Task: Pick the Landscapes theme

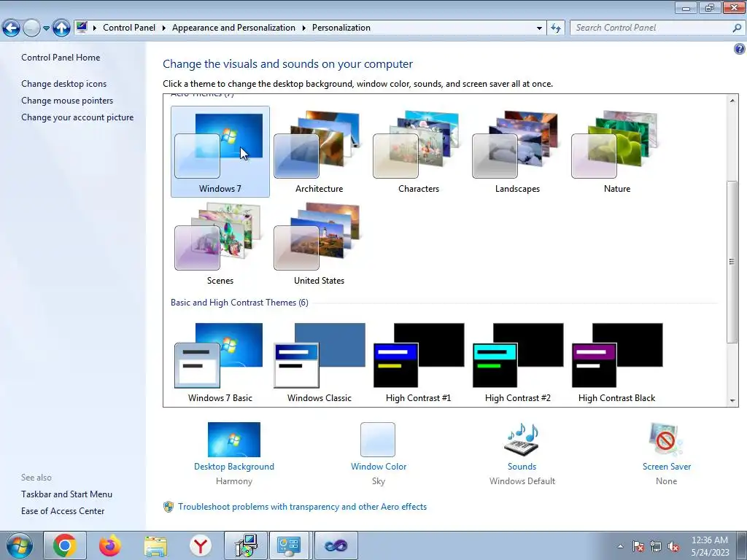Action: coord(517,152)
